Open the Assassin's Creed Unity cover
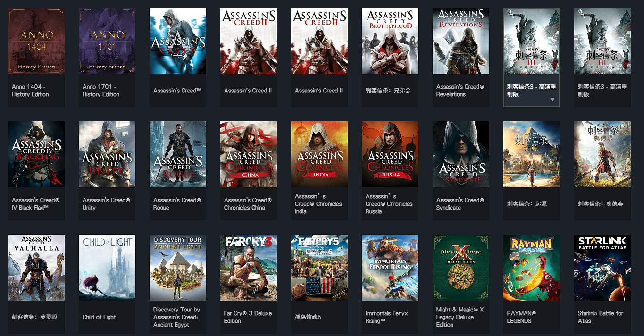 pos(107,154)
